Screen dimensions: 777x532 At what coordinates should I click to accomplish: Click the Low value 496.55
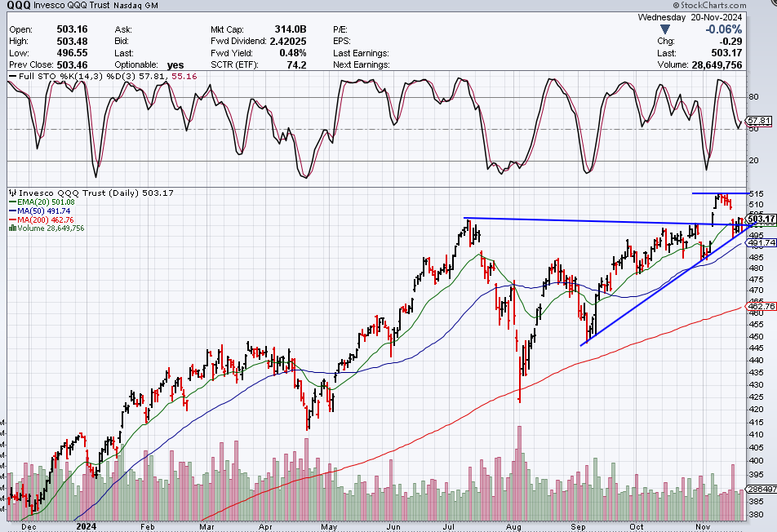72,53
